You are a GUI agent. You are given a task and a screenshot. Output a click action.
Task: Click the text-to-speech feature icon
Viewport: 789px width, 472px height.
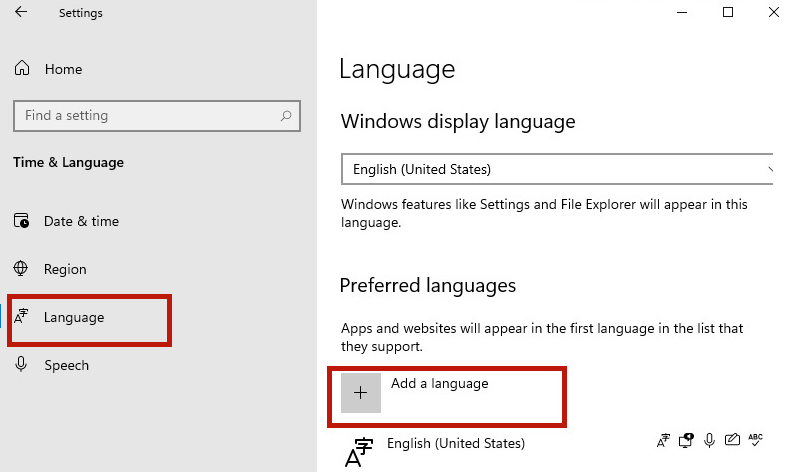click(x=686, y=440)
